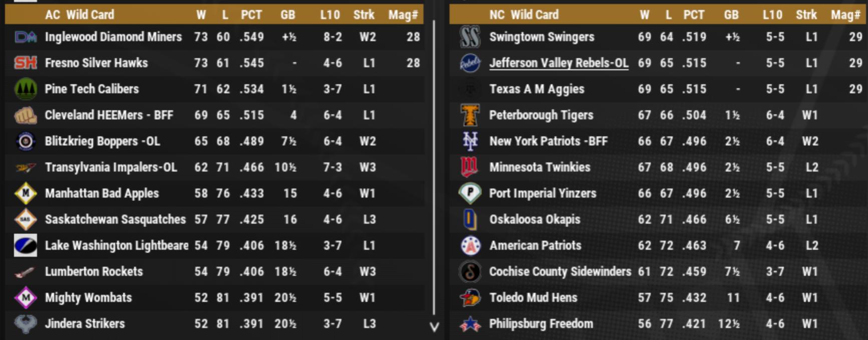
Task: Click the Minnesota Twinkies logo
Action: pos(470,167)
